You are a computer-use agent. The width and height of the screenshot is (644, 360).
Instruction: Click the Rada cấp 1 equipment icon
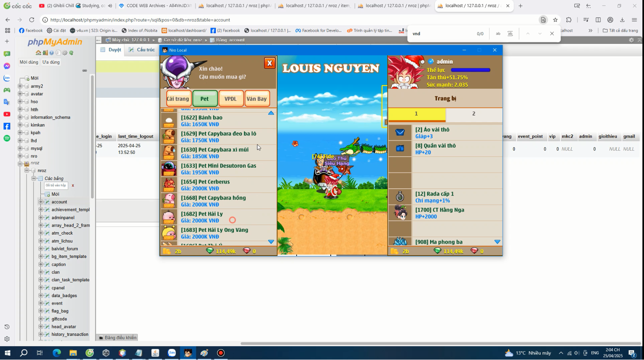click(x=400, y=197)
